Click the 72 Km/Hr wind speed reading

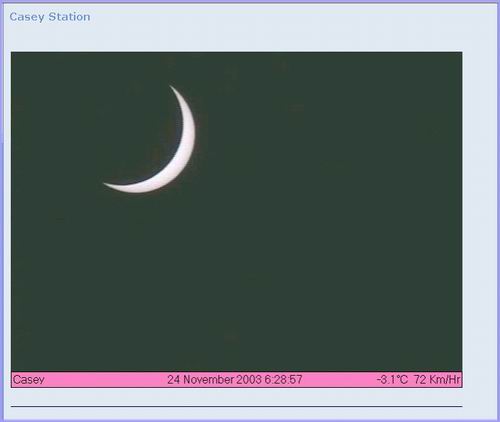coord(437,380)
